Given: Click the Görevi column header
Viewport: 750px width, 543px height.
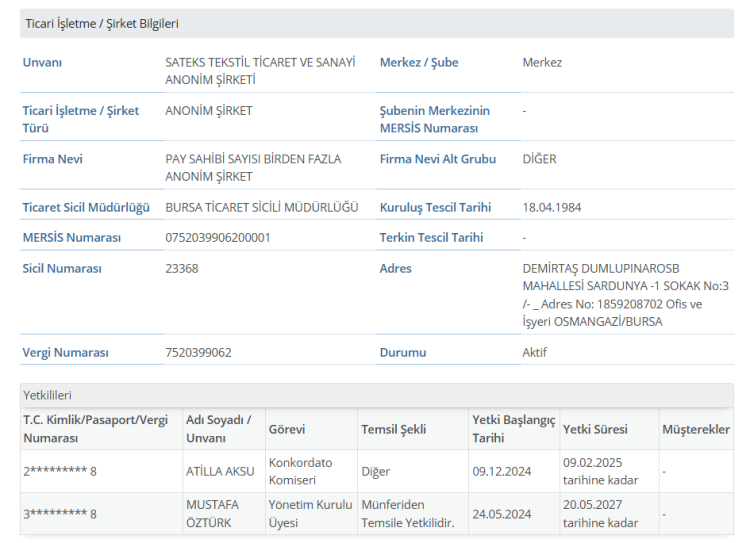Looking at the screenshot, I should coord(287,429).
